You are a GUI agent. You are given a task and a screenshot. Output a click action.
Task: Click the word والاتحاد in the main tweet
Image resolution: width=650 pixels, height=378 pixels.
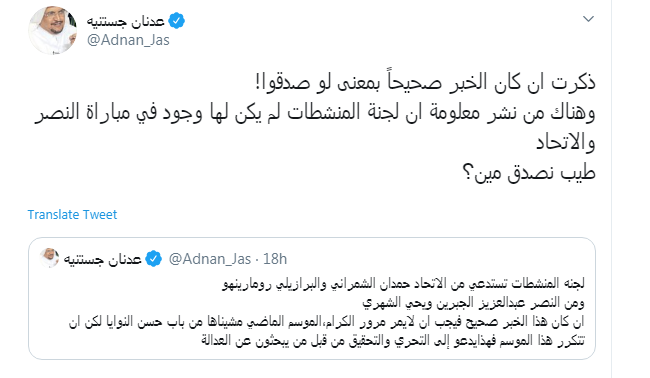click(x=566, y=143)
